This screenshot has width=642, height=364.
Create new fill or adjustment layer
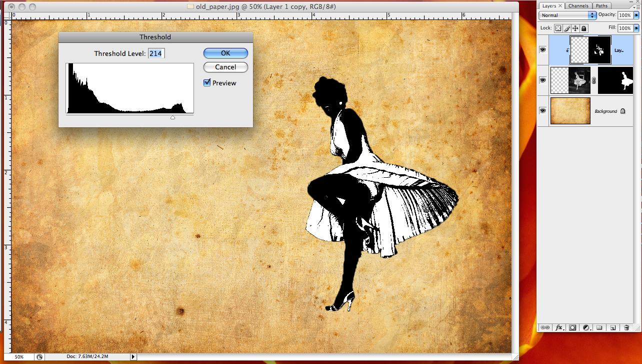(x=586, y=328)
